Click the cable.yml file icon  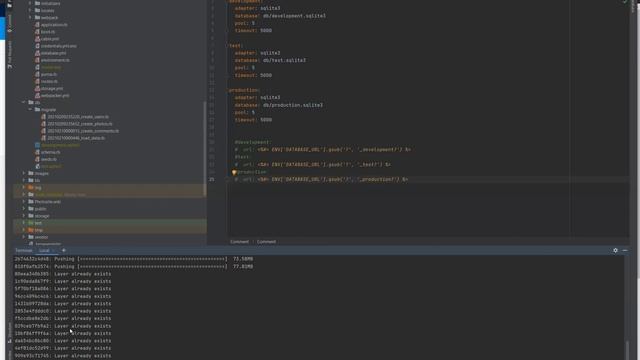(38, 39)
